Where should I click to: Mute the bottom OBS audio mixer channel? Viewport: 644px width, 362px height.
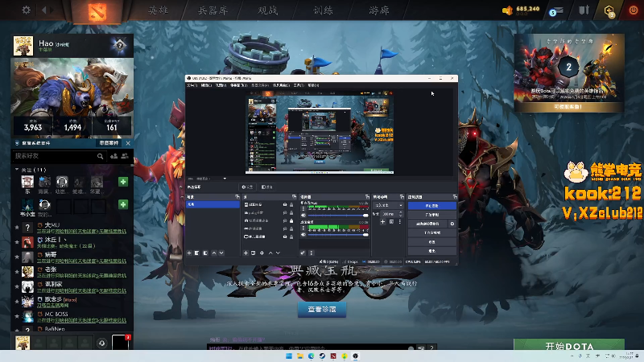(303, 234)
